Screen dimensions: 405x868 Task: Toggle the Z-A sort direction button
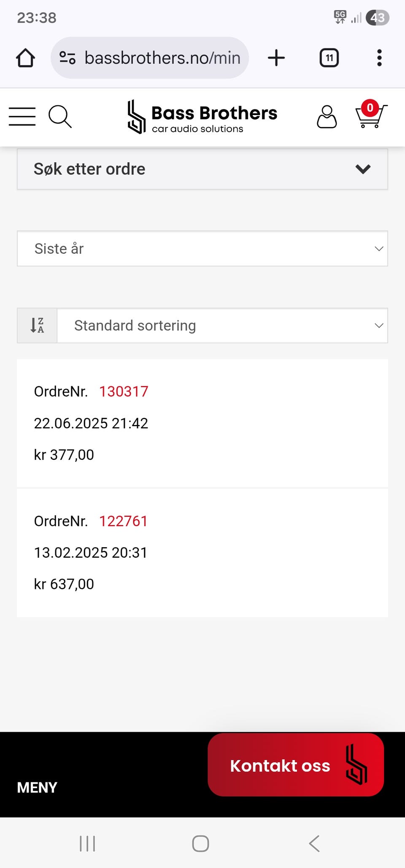click(x=37, y=325)
